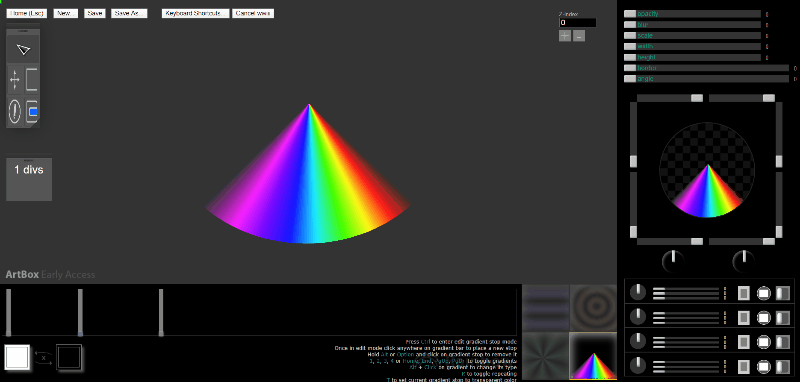This screenshot has width=800, height=382.
Task: Toggle the half-gradient icon, first shadow row
Action: pyautogui.click(x=783, y=293)
